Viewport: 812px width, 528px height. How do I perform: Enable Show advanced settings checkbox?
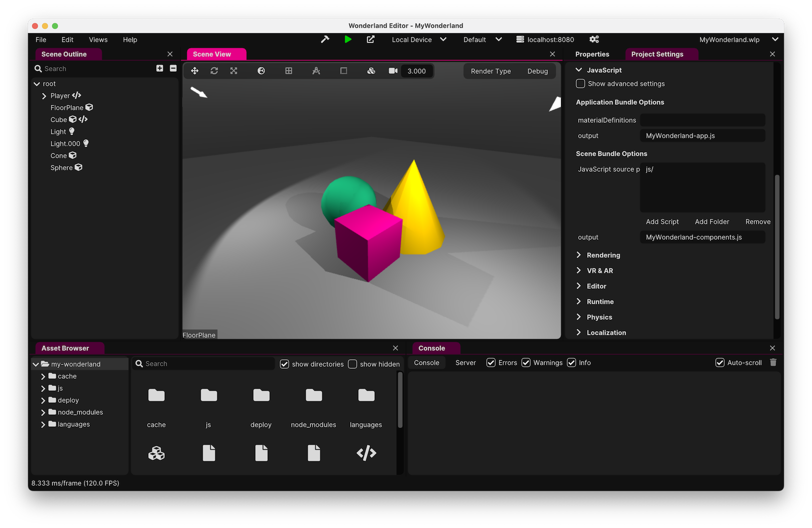pos(580,83)
